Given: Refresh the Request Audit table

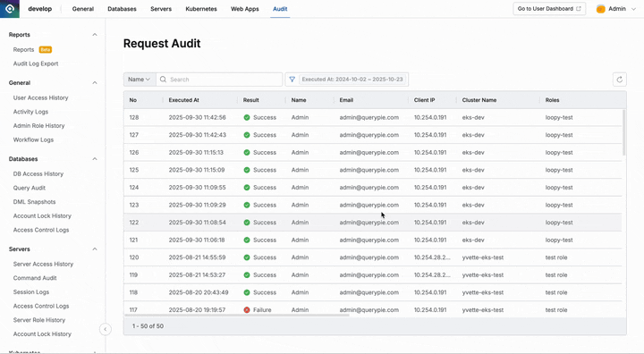Looking at the screenshot, I should [x=619, y=80].
